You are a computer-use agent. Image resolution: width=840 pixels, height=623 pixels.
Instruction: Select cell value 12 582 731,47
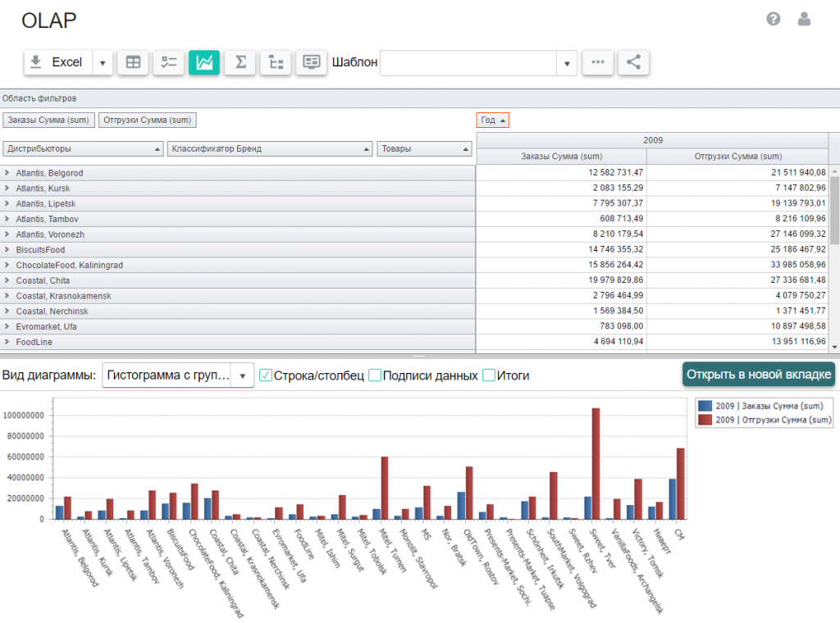[x=561, y=172]
